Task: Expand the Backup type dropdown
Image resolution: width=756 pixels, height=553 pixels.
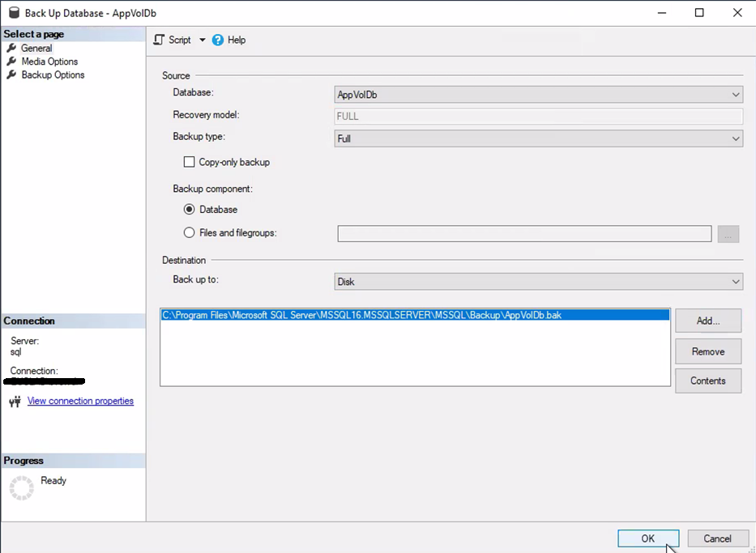Action: click(x=538, y=138)
